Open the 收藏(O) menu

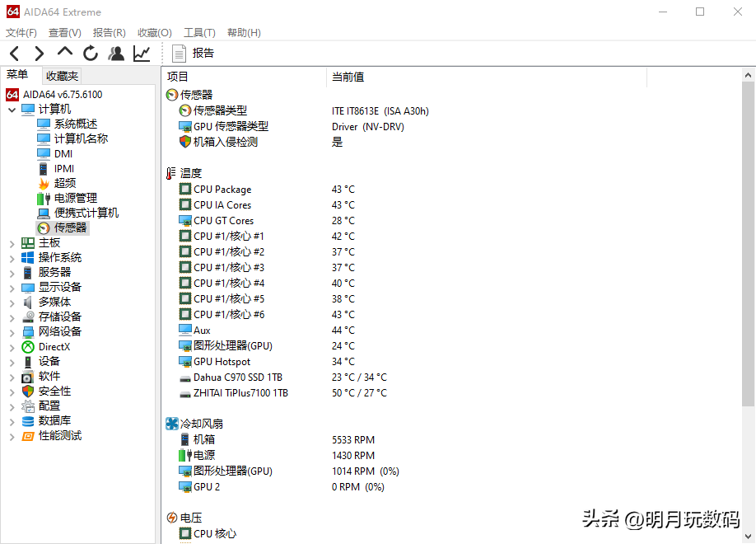pos(154,32)
